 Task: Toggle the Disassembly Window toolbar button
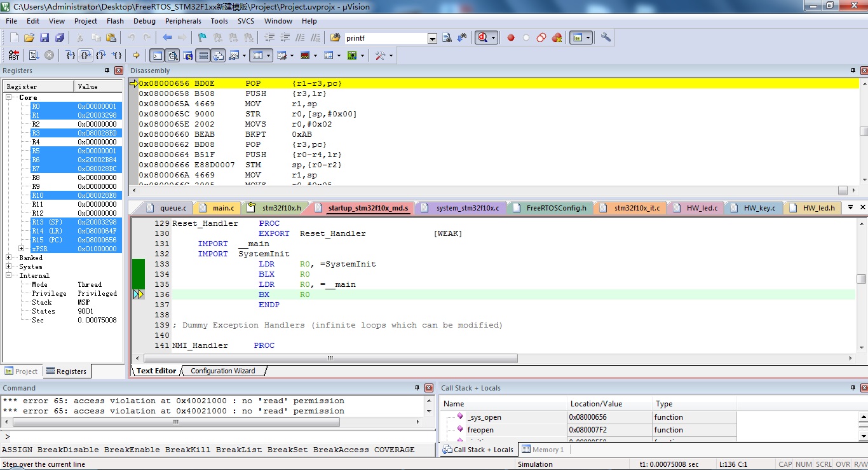pyautogui.click(x=172, y=55)
